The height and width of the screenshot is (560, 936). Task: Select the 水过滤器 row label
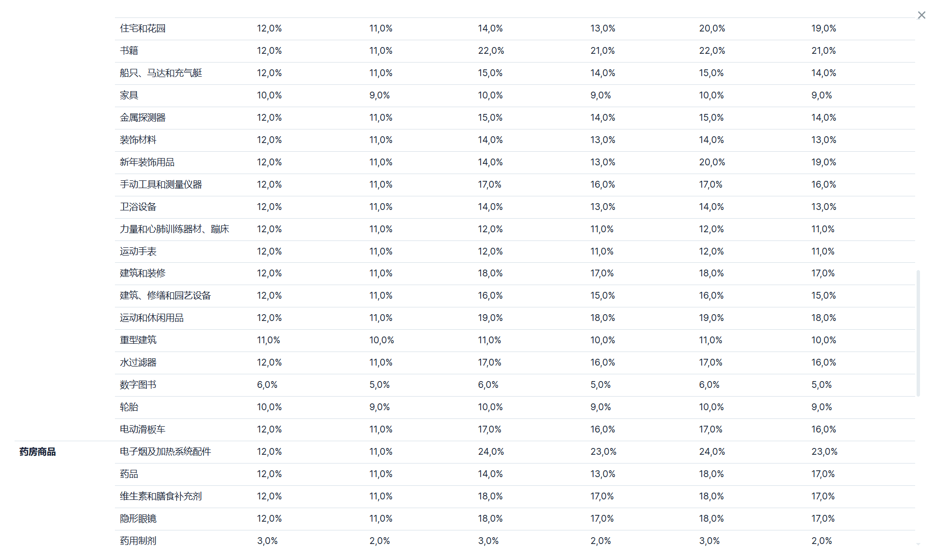pyautogui.click(x=138, y=363)
